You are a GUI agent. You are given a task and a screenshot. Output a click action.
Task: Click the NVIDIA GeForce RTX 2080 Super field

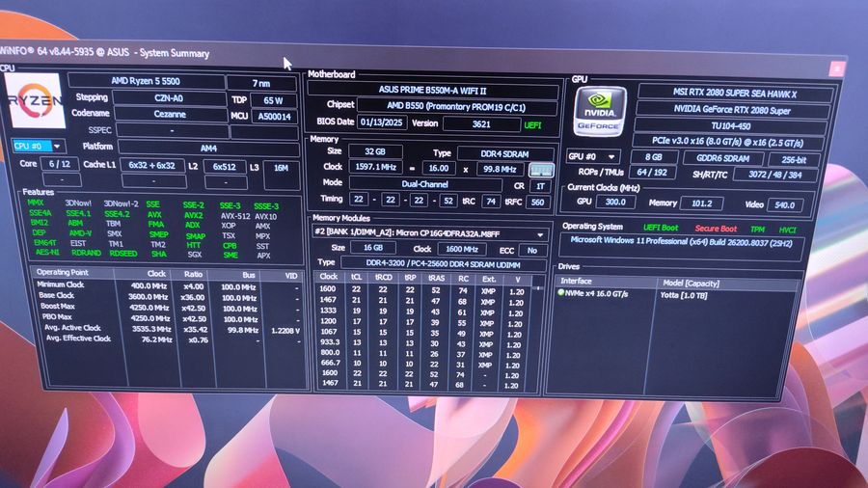[732, 110]
